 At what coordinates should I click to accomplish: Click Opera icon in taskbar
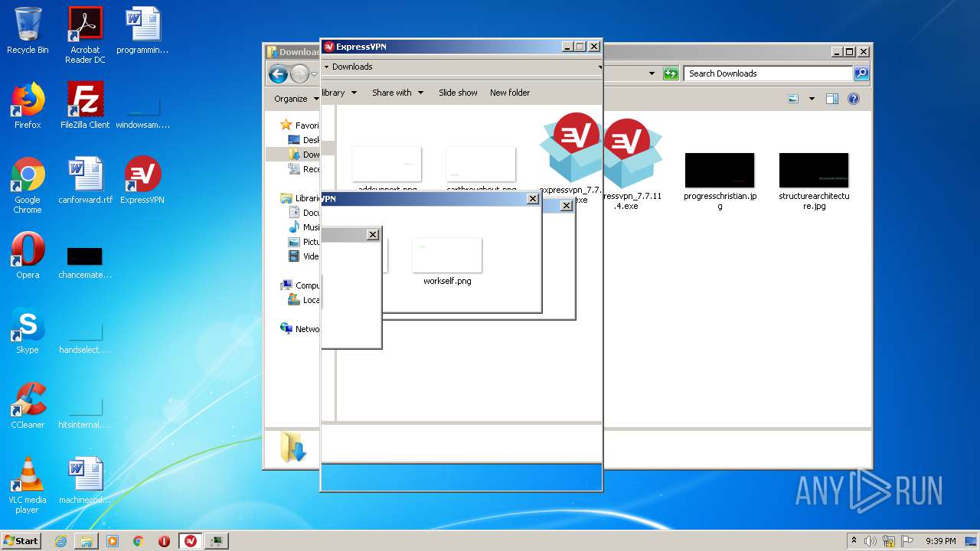point(164,541)
